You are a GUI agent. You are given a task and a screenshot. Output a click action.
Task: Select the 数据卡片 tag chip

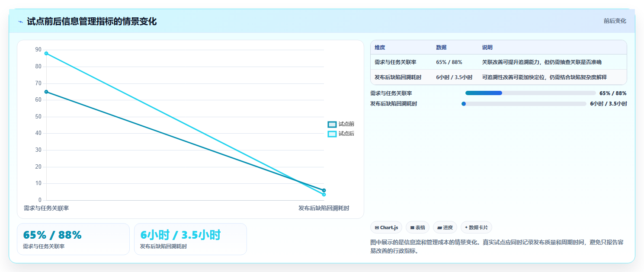476,227
